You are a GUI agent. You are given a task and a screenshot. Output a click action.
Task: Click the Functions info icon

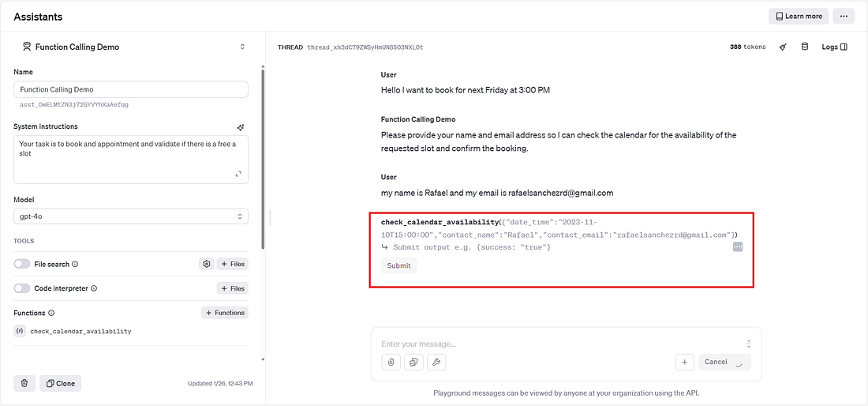pos(51,313)
